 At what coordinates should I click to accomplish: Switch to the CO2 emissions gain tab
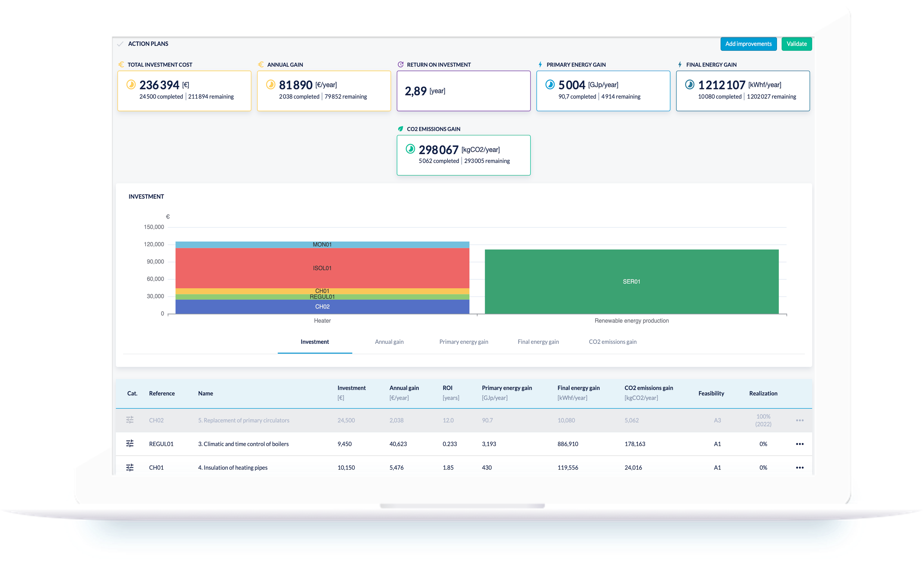[x=612, y=342]
